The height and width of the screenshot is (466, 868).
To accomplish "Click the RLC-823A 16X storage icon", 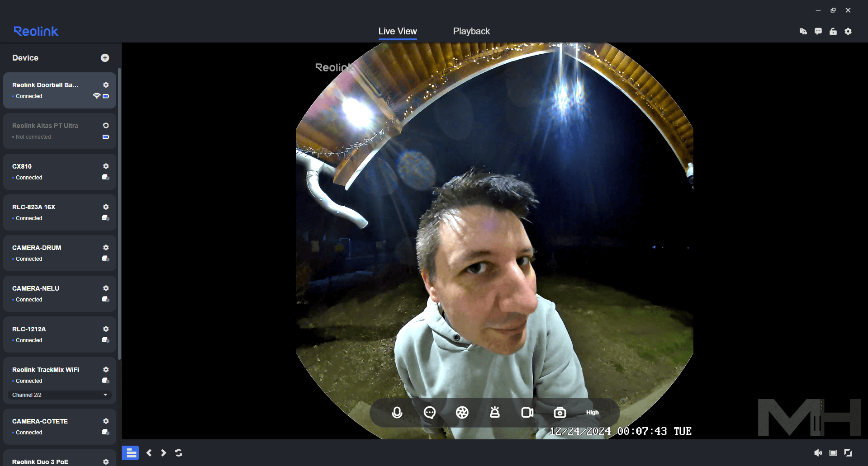I will tap(106, 218).
